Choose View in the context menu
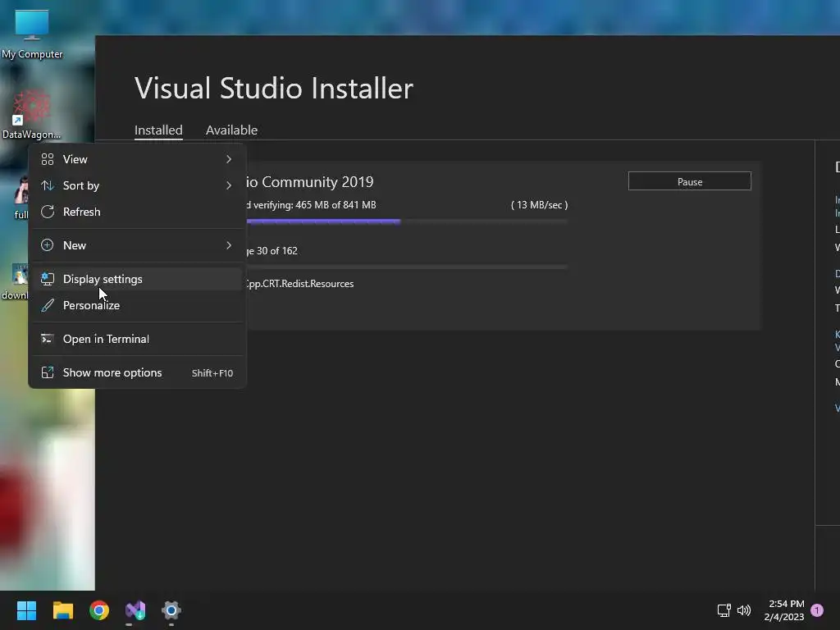This screenshot has height=630, width=840. tap(137, 159)
